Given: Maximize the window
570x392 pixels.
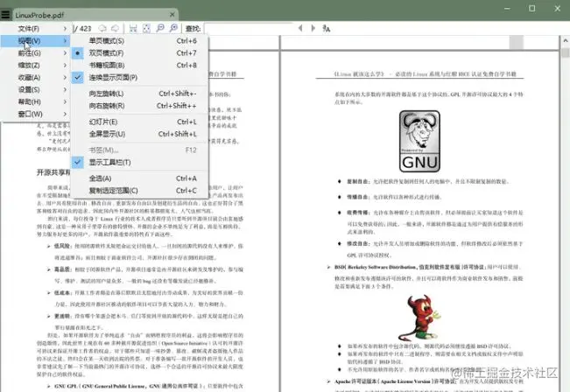Looking at the screenshot, I should (x=531, y=8).
